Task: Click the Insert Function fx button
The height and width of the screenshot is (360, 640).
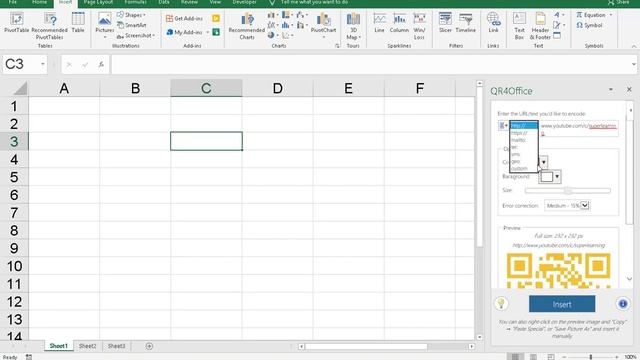Action: [101, 64]
